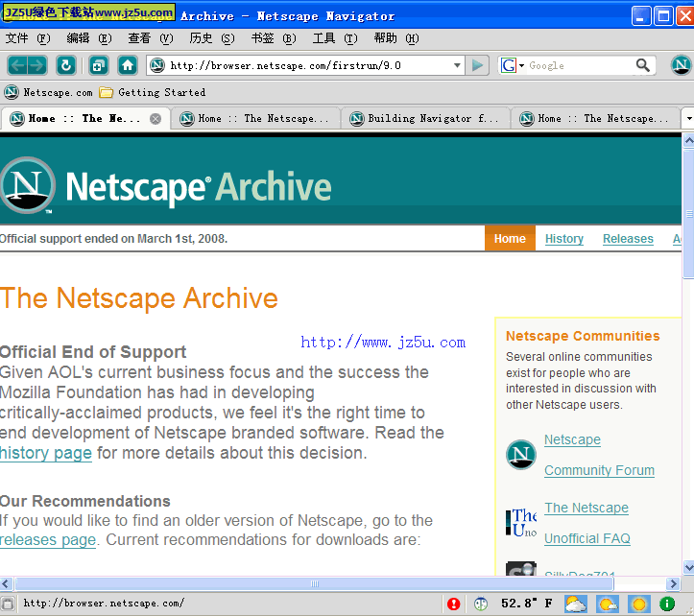Viewport: 694px width, 616px height.
Task: Open the Netscape.com bookmark
Action: coord(49,92)
